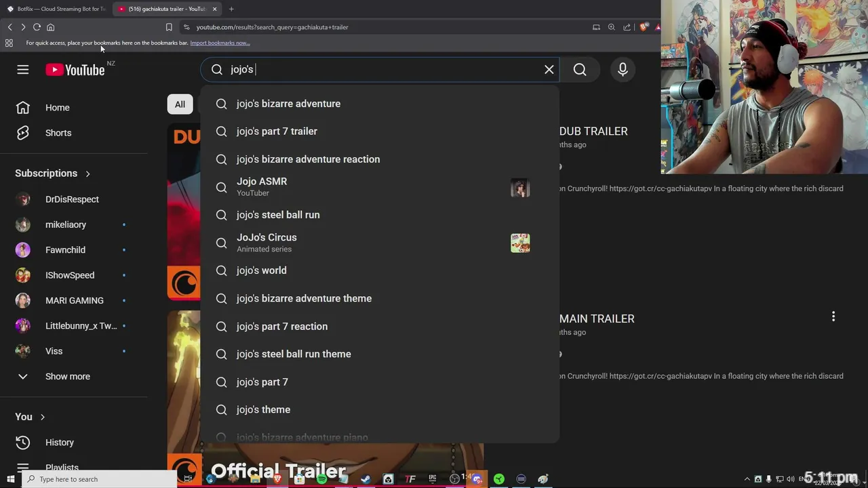Click Import bookmarks now link
868x488 pixels.
pos(220,43)
